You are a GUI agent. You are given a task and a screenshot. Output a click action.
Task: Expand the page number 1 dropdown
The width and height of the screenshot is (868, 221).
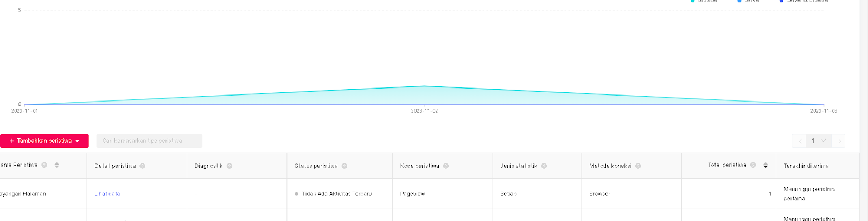click(819, 141)
